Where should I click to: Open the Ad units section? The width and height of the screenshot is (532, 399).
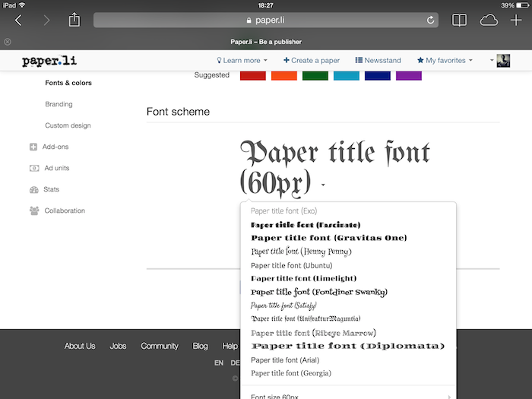tap(57, 168)
